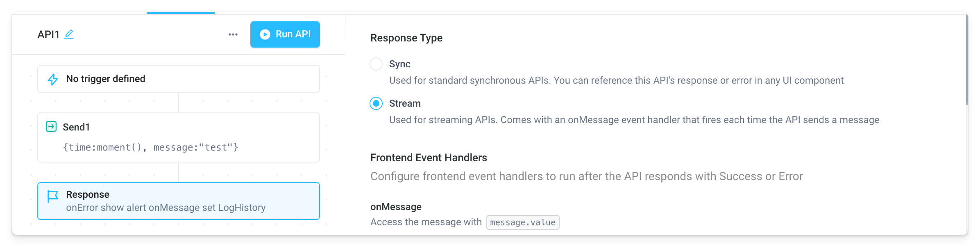Click the message.value code chip
980x247 pixels.
522,222
